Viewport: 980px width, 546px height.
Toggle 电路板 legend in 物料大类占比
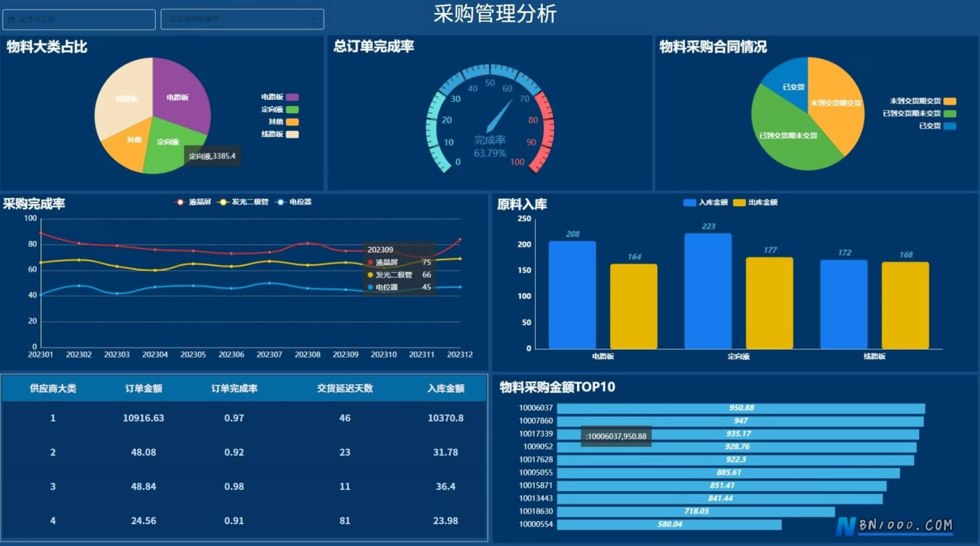pos(280,97)
